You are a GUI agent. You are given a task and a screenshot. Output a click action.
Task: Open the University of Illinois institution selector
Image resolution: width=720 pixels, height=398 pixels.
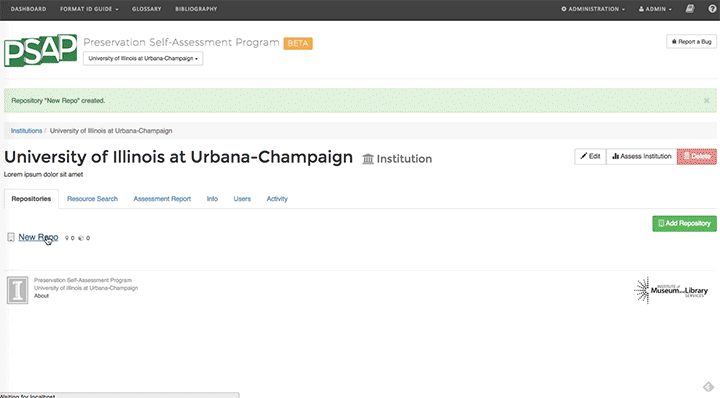coord(143,58)
